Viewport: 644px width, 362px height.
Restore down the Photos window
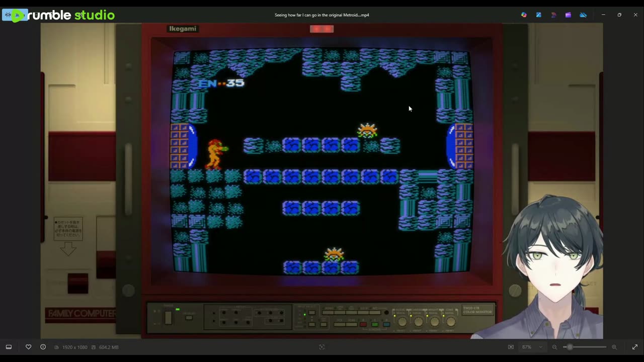619,15
